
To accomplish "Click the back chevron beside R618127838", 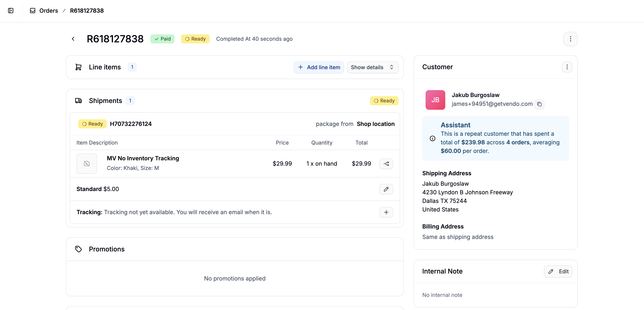I will tap(73, 39).
